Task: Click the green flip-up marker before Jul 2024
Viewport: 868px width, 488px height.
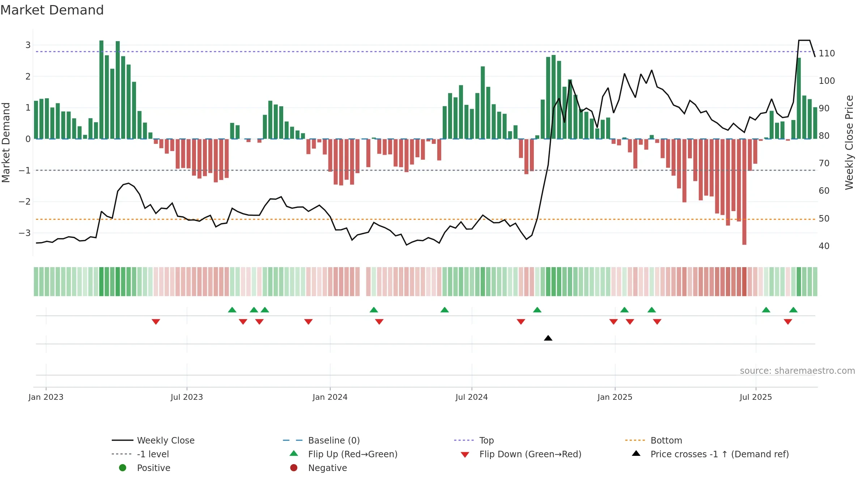Action: click(x=444, y=310)
